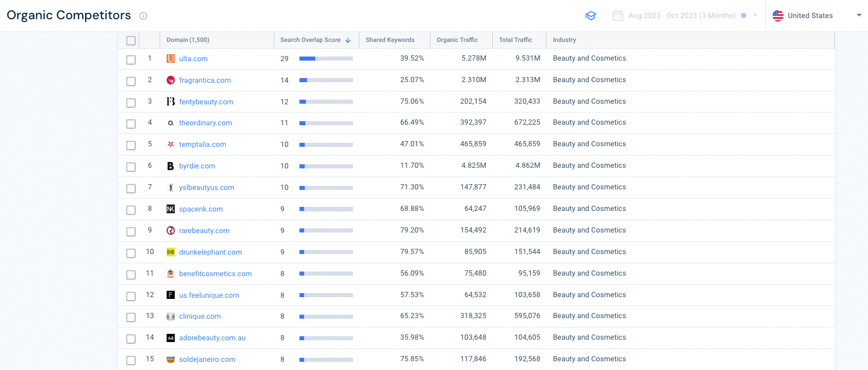The image size is (868, 370).
Task: Click the 595,076 total traffic value
Action: click(527, 316)
